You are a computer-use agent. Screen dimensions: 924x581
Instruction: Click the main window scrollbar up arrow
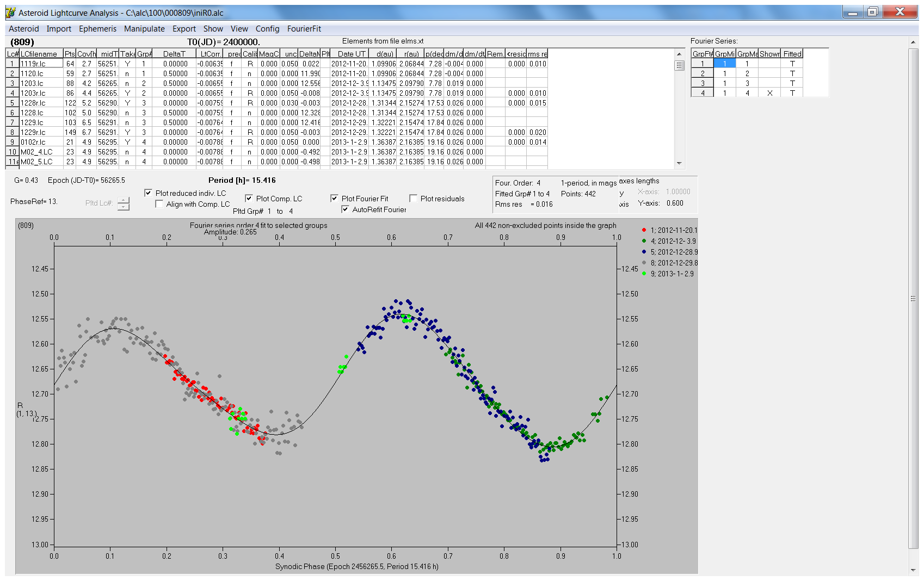tap(913, 42)
